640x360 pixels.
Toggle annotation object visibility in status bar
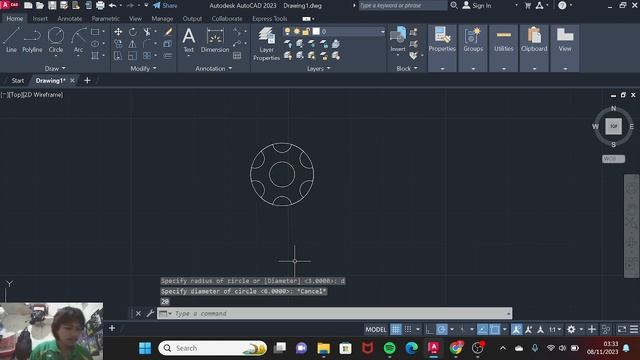pyautogui.click(x=516, y=329)
